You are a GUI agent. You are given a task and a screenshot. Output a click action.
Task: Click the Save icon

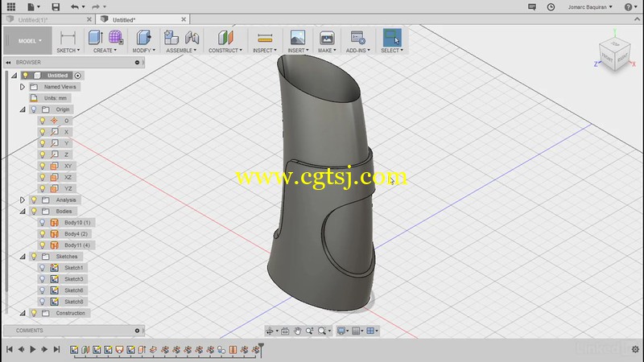56,6
